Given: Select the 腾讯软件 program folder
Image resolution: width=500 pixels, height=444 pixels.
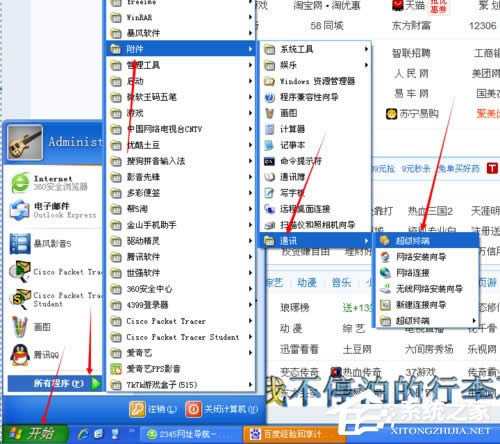Looking at the screenshot, I should point(180,257).
